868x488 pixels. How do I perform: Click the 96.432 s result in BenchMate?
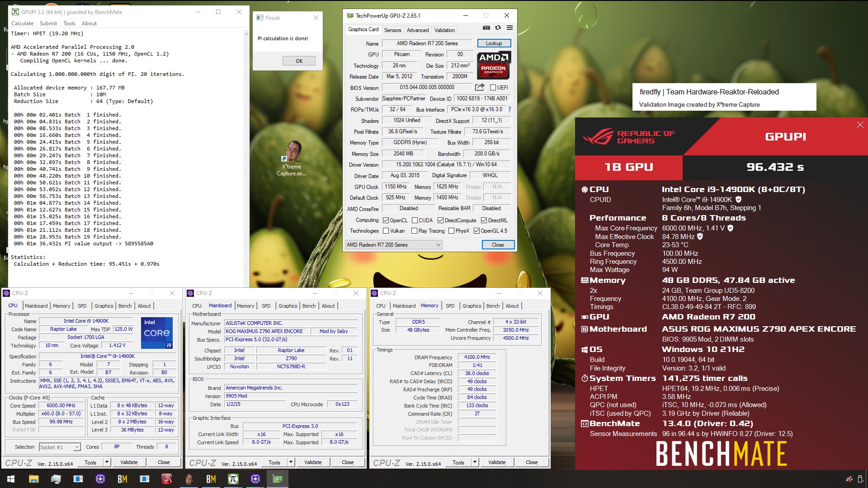[775, 167]
